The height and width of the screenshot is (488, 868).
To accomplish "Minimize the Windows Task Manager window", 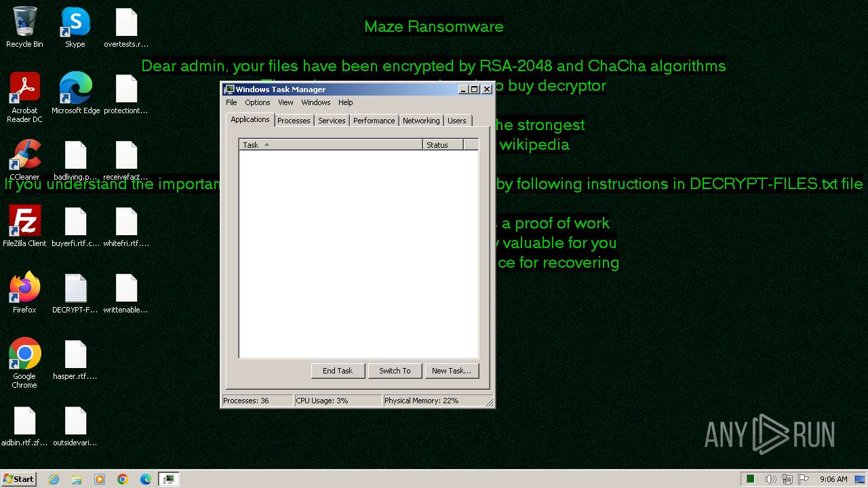I will [x=463, y=89].
